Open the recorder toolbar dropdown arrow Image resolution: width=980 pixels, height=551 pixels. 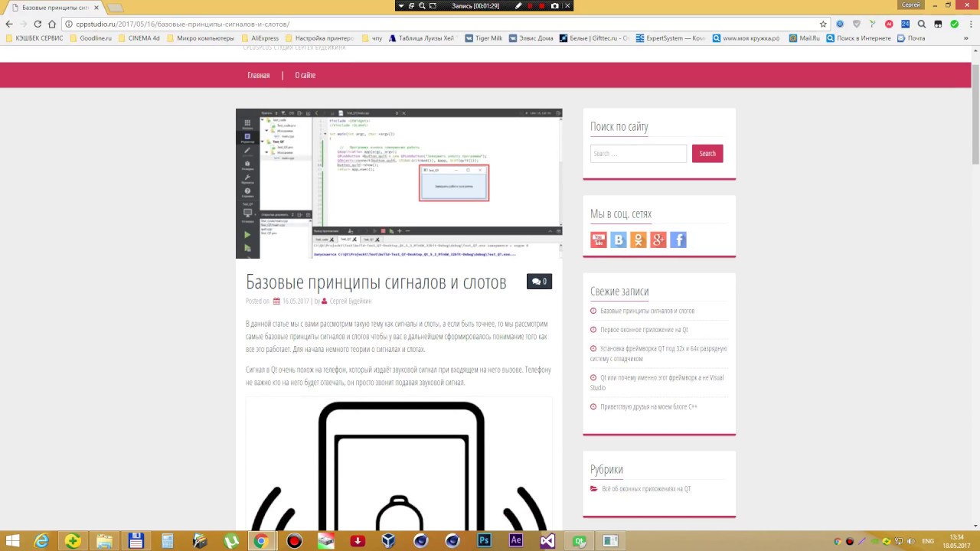click(400, 5)
